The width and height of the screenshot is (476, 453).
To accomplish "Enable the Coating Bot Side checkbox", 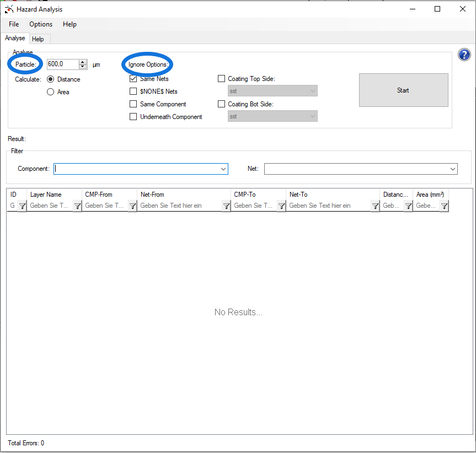I will (221, 104).
